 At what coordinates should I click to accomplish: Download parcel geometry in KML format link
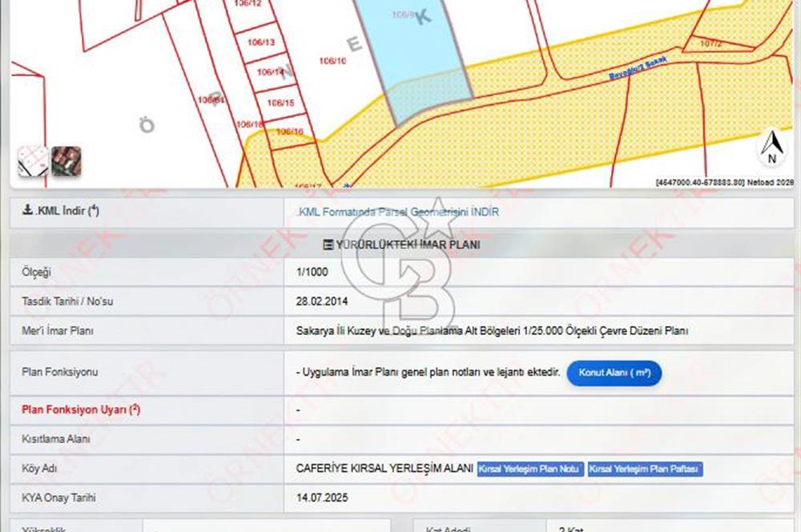click(x=397, y=212)
